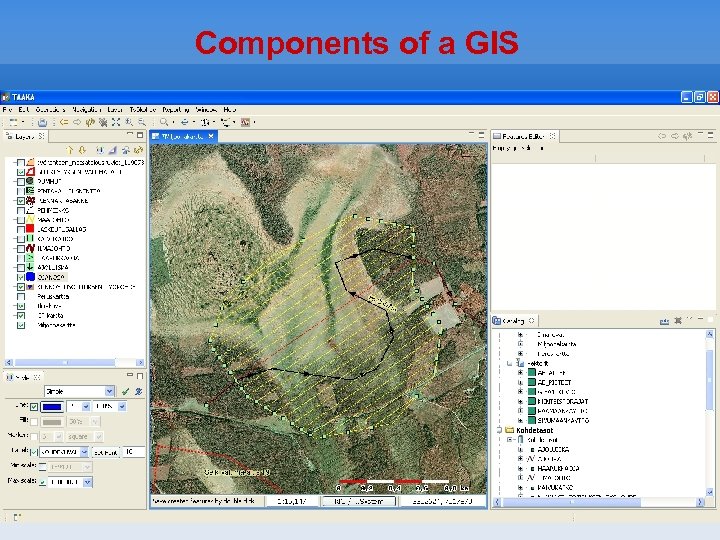Click the blue line color swatch

[54, 407]
